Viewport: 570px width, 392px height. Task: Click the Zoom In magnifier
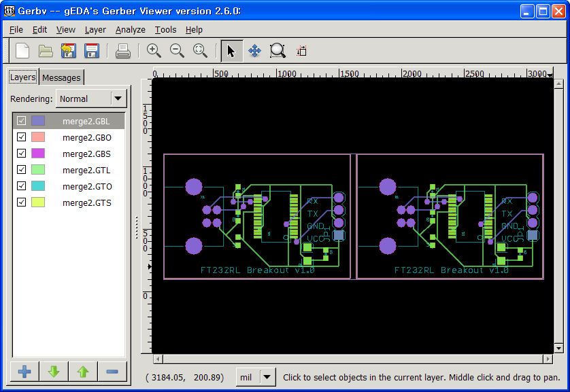tap(154, 51)
